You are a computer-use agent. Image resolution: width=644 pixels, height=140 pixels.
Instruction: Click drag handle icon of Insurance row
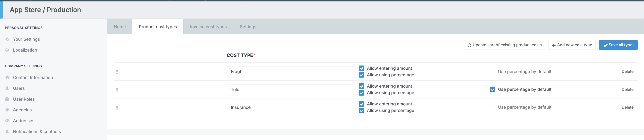[117, 108]
